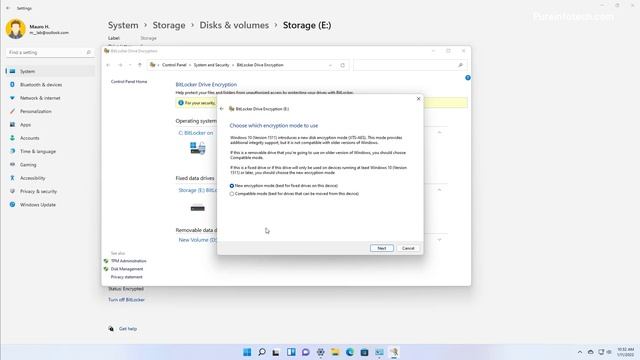Image resolution: width=640 pixels, height=360 pixels.
Task: Open Windows Update in Settings sidebar
Action: [51, 204]
